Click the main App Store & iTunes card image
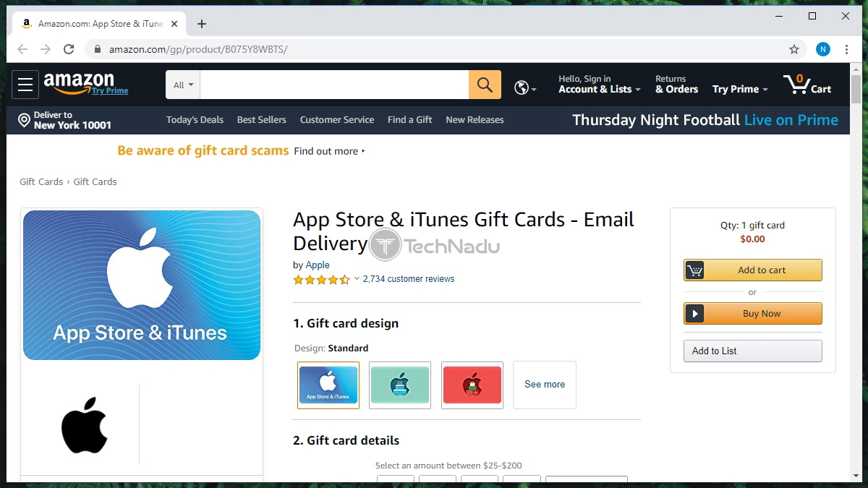868x488 pixels. [142, 285]
